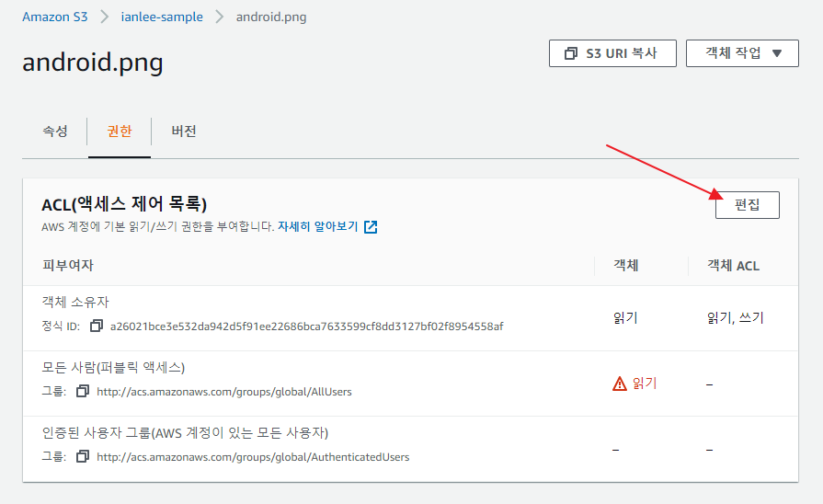823x504 pixels.
Task: Copy the AuthenticatedUsers group URL
Action: click(83, 456)
